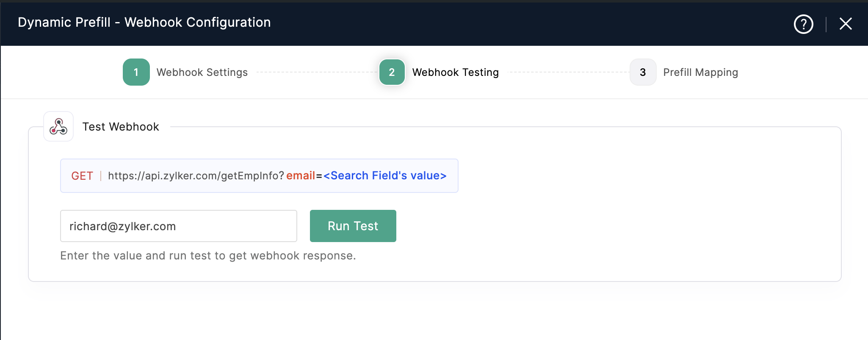This screenshot has height=340, width=868.
Task: Click the webhook logo icon
Action: (58, 126)
